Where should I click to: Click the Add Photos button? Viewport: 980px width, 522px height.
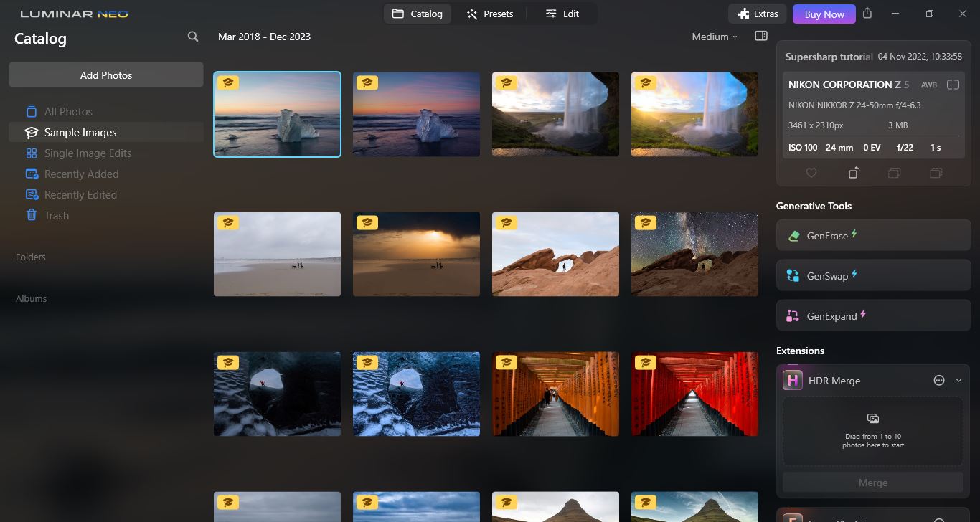106,75
